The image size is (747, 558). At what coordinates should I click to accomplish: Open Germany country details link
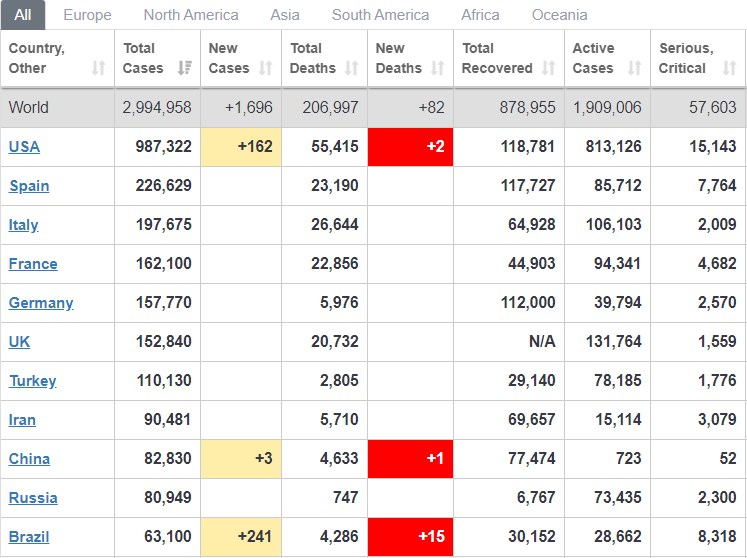41,303
